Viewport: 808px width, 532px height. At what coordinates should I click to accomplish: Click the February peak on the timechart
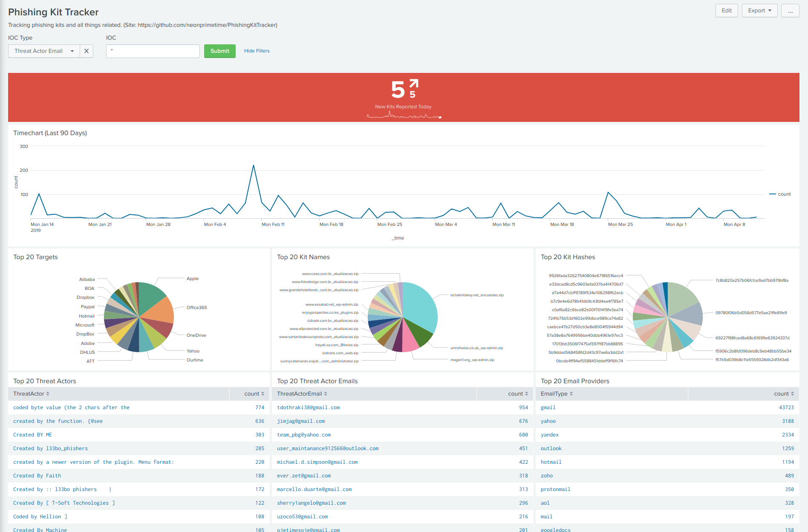pos(254,165)
